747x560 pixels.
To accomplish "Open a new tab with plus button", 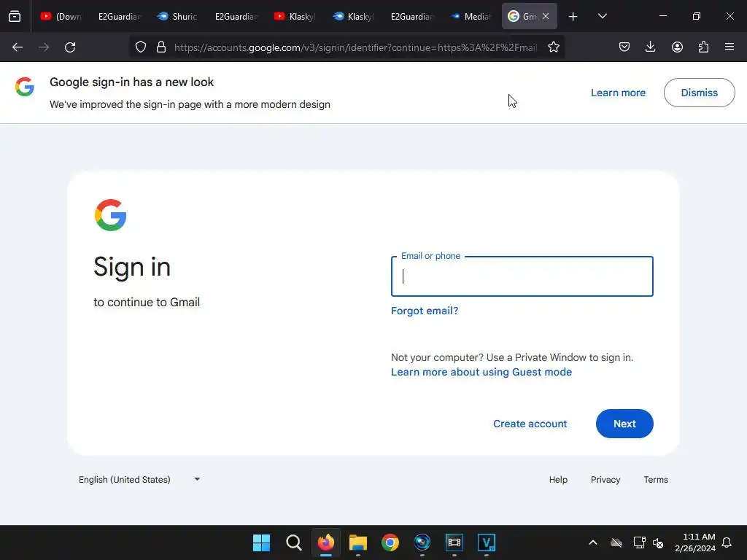I will coord(573,17).
